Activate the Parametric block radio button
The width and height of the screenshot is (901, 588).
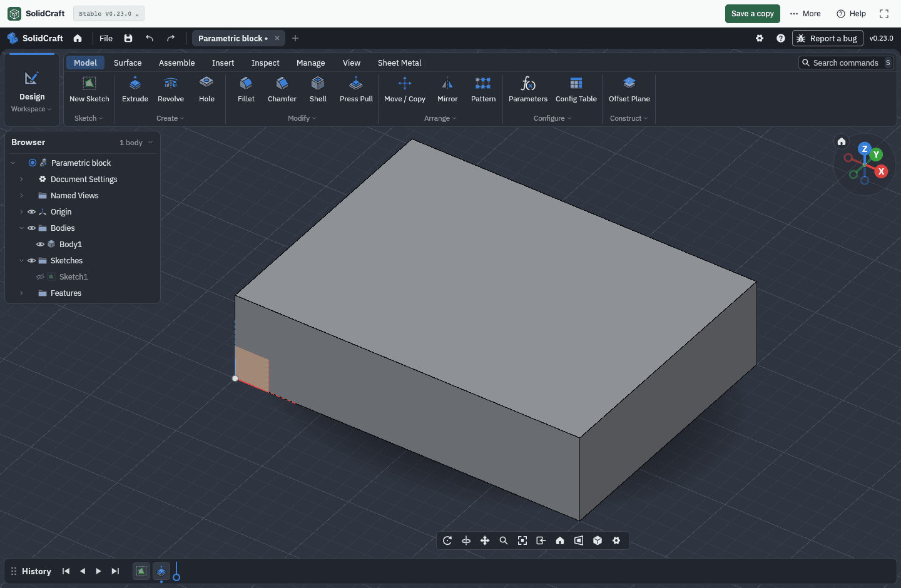(33, 163)
